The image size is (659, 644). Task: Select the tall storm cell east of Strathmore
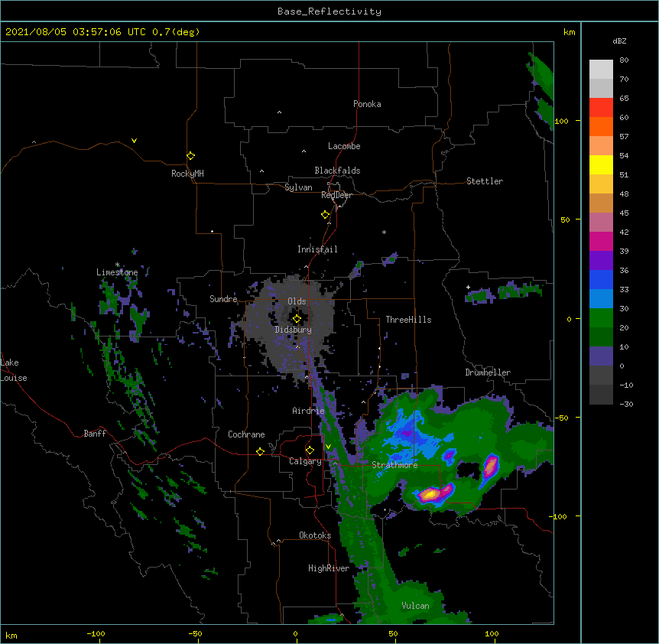point(490,467)
